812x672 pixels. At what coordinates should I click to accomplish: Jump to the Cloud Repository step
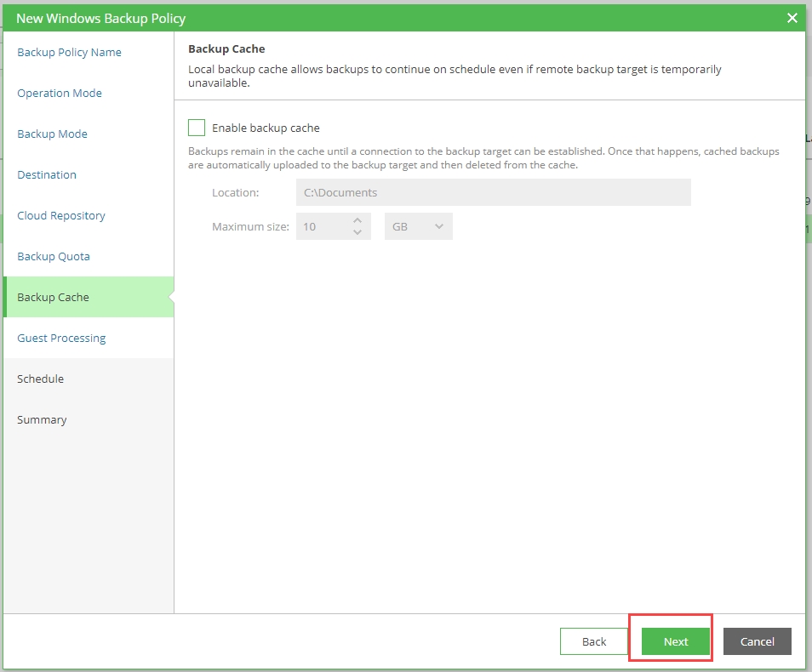click(61, 215)
